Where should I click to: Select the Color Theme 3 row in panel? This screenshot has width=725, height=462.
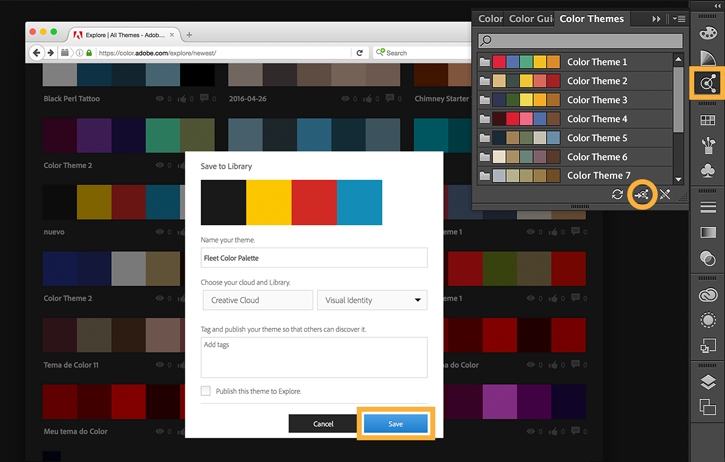[x=575, y=100]
